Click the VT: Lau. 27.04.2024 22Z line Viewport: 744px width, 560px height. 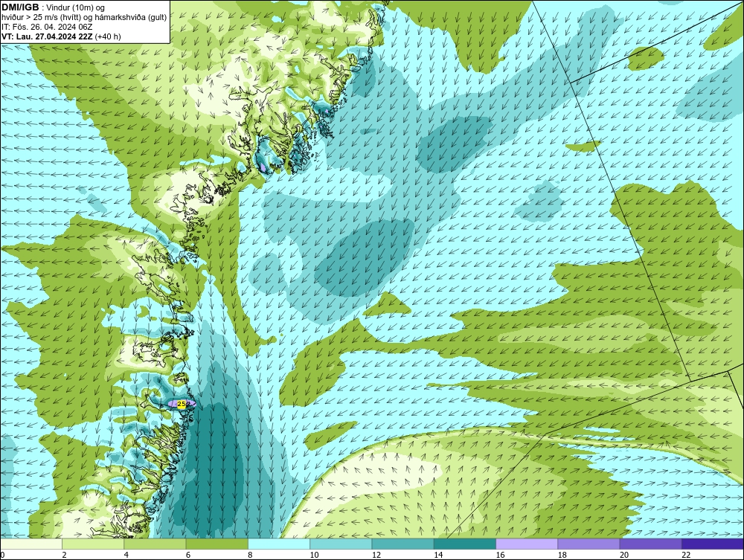pos(61,36)
